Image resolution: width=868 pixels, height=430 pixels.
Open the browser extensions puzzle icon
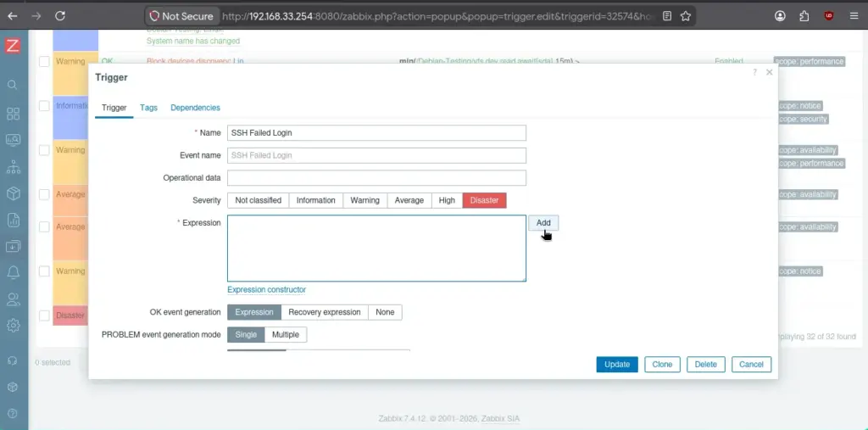click(x=804, y=16)
